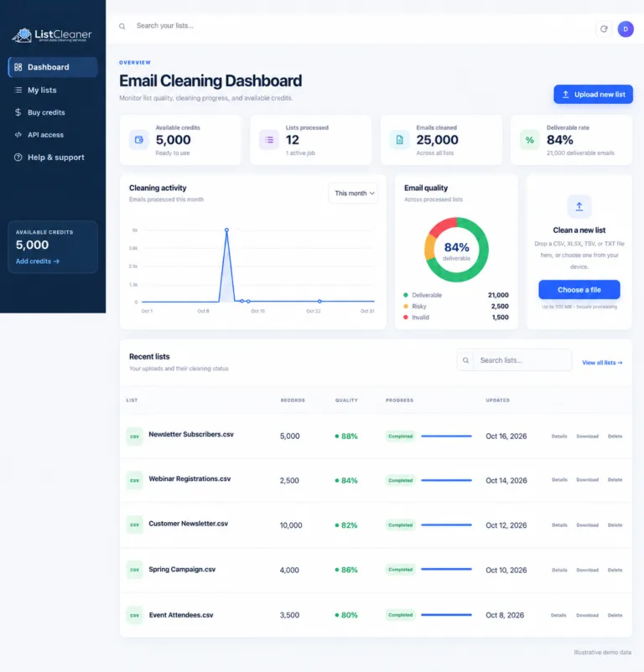
Task: Click the RECORDS column header
Action: [x=293, y=401]
